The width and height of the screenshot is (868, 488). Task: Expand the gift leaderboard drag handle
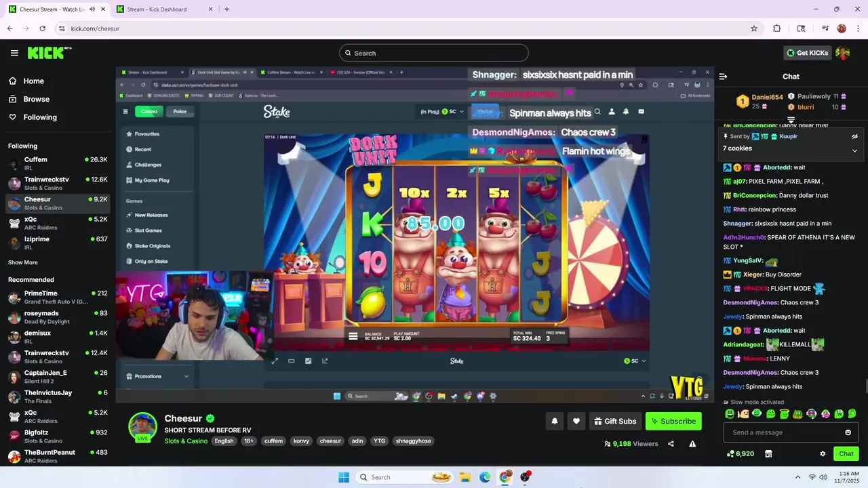[791, 120]
